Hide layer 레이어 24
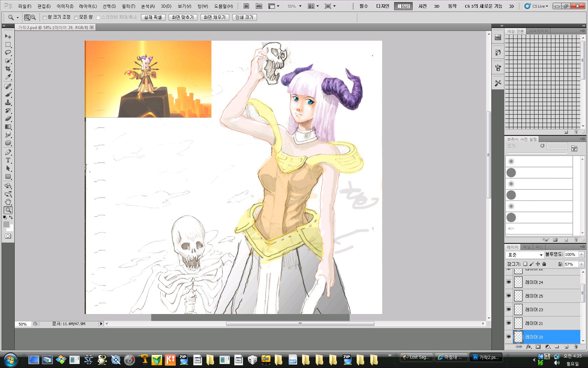 click(509, 282)
